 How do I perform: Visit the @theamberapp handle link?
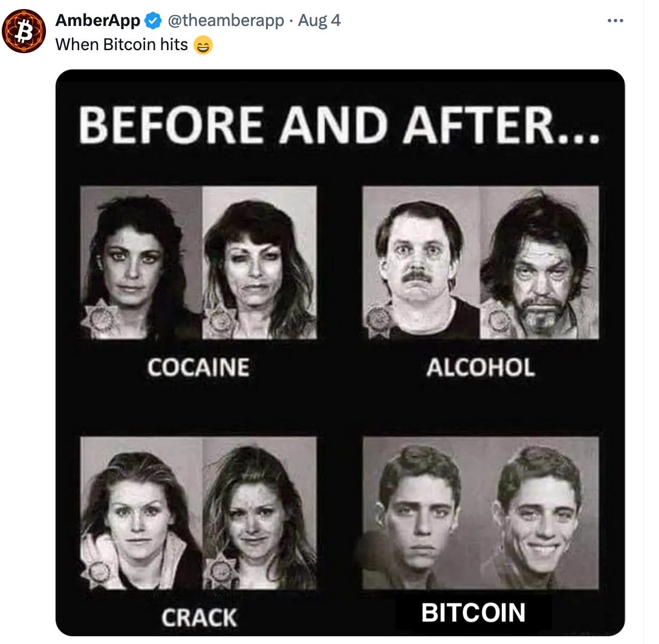226,20
